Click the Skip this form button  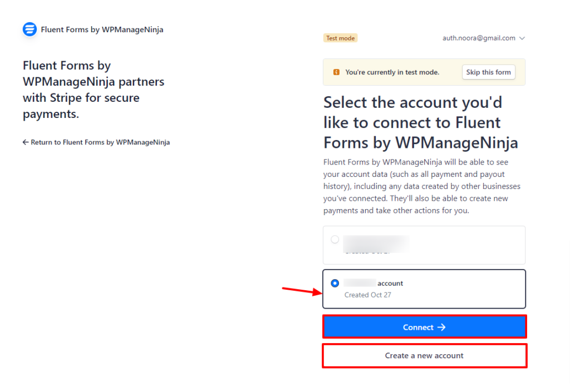[488, 72]
